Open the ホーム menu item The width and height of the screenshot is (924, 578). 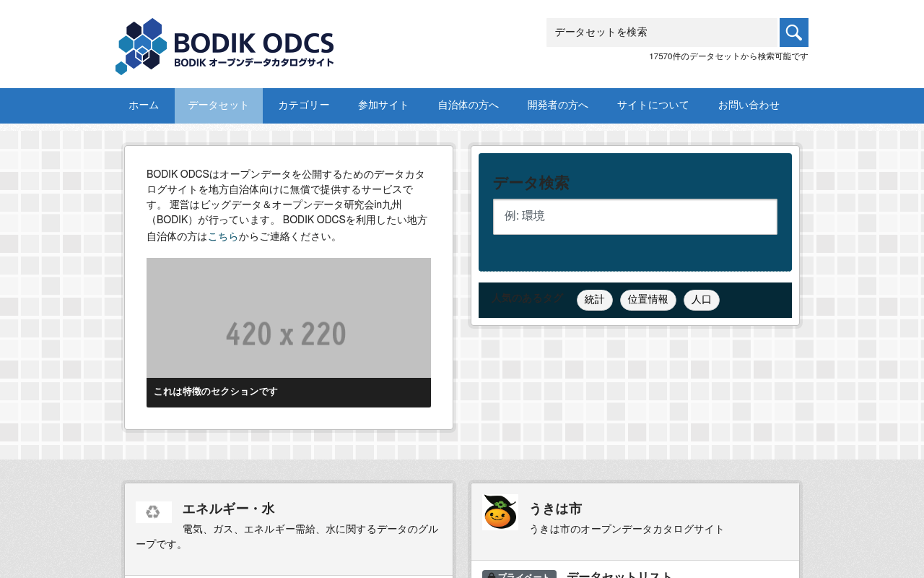point(144,105)
